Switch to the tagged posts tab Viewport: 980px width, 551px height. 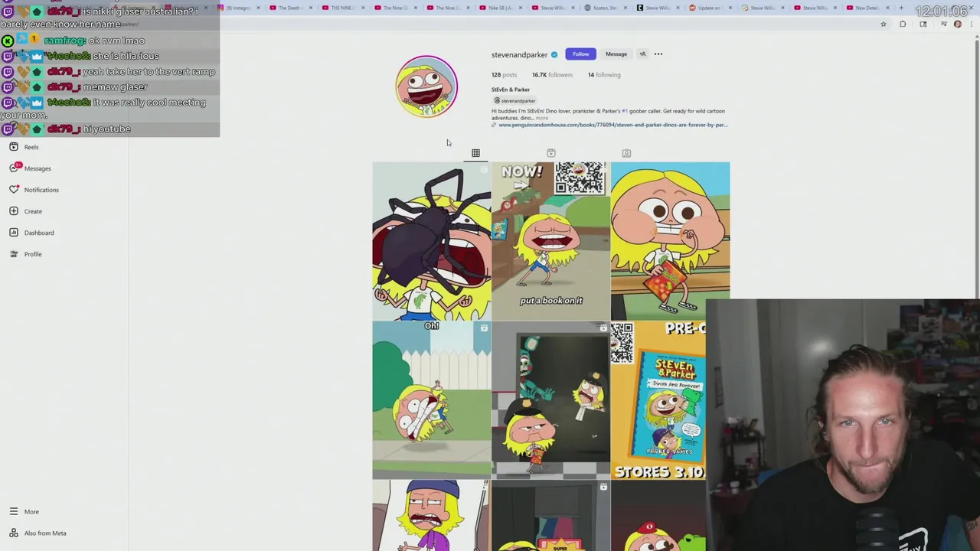tap(626, 153)
